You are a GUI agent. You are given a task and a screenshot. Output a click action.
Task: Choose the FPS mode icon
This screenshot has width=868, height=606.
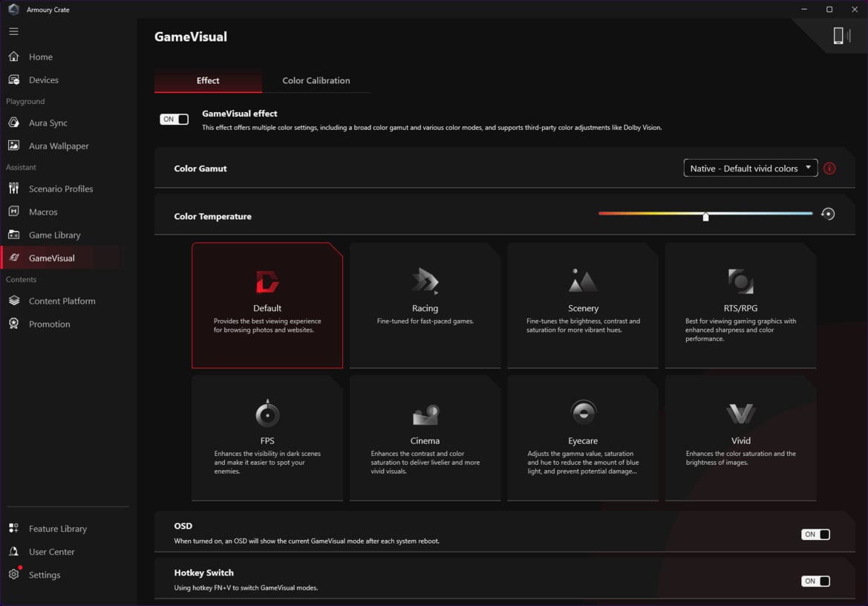[267, 414]
